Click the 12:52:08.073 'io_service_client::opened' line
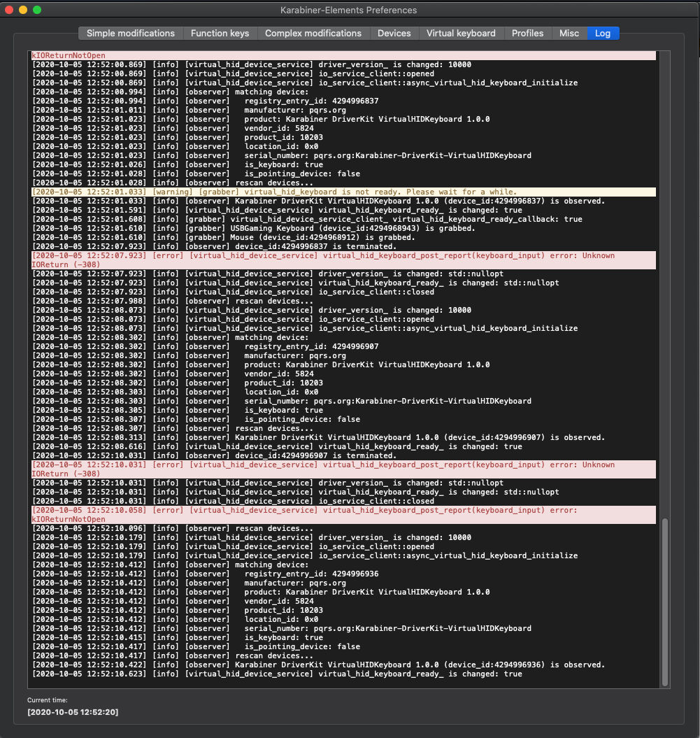700x738 pixels. [233, 319]
